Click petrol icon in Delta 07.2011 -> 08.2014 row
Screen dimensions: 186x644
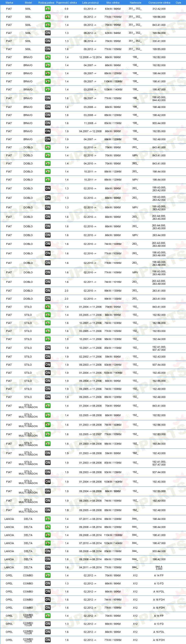(48, 519)
